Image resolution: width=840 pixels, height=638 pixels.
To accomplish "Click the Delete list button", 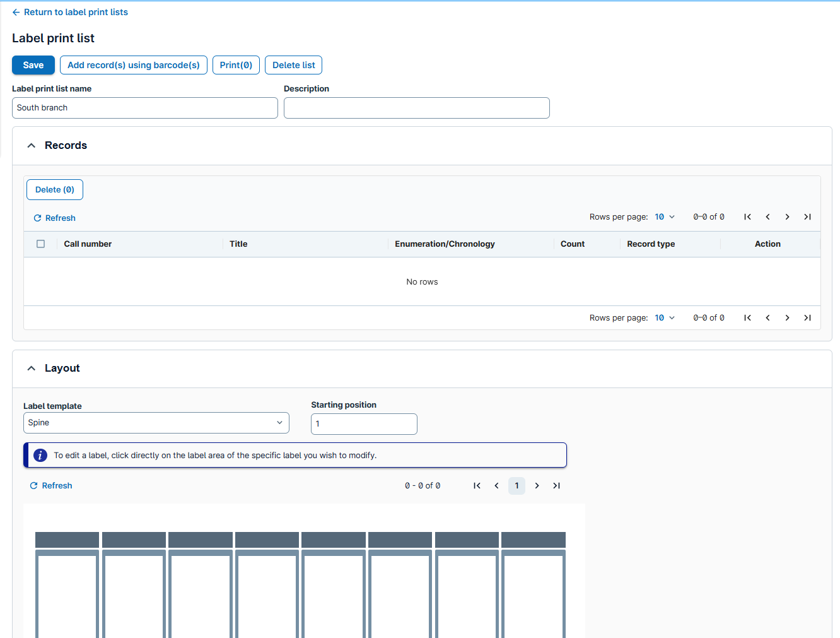I will pos(293,66).
